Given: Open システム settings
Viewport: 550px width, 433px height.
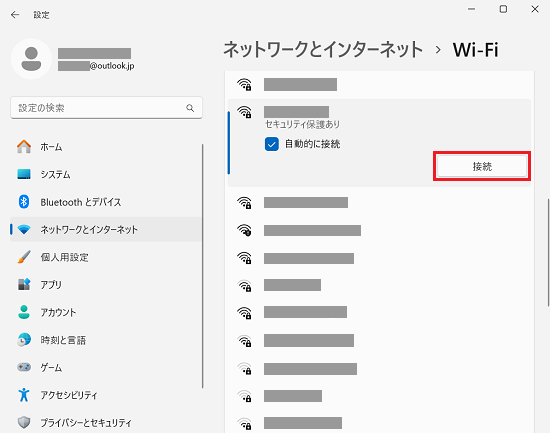Looking at the screenshot, I should (106, 174).
